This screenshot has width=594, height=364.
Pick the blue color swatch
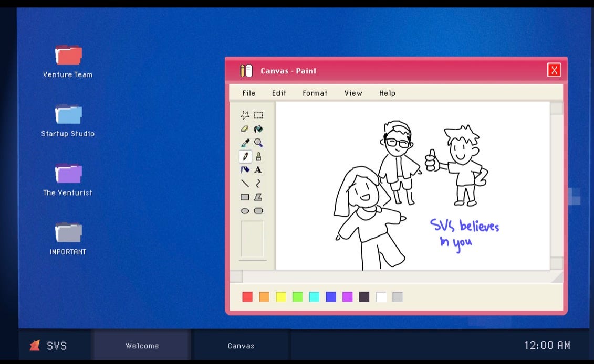(331, 297)
